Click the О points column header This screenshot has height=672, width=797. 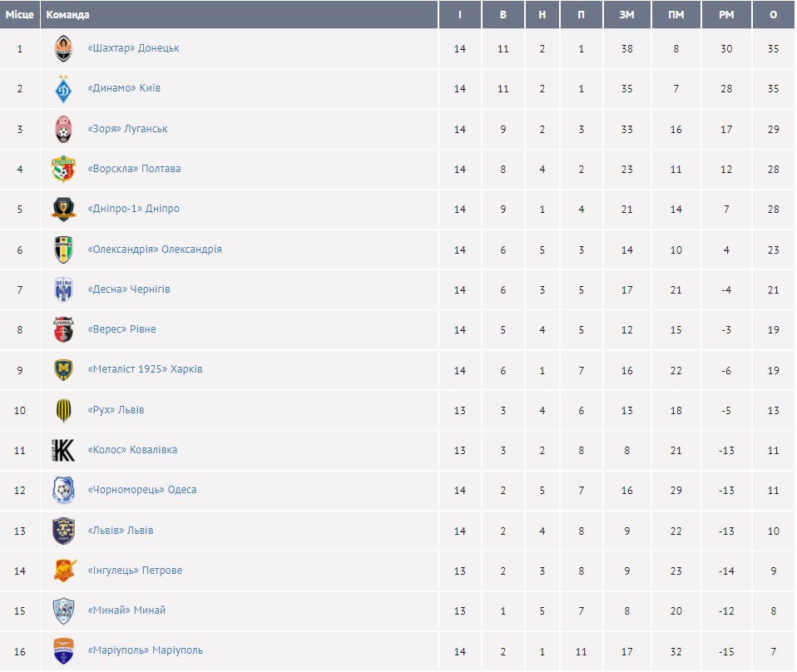[773, 15]
